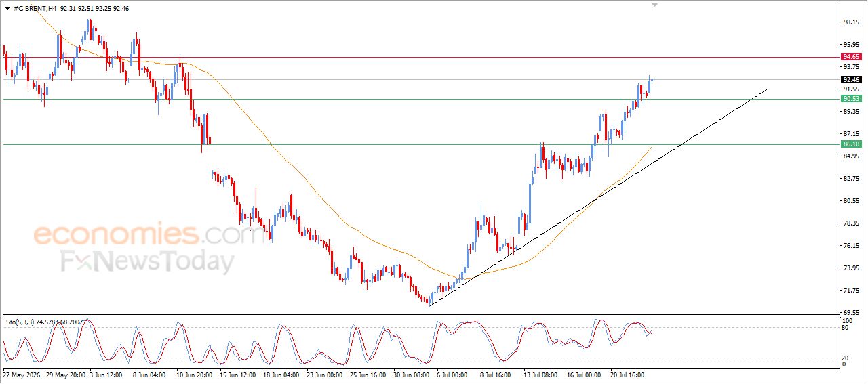The width and height of the screenshot is (868, 384).
Task: Click the 25 Jun 16:00 date label
Action: (368, 375)
